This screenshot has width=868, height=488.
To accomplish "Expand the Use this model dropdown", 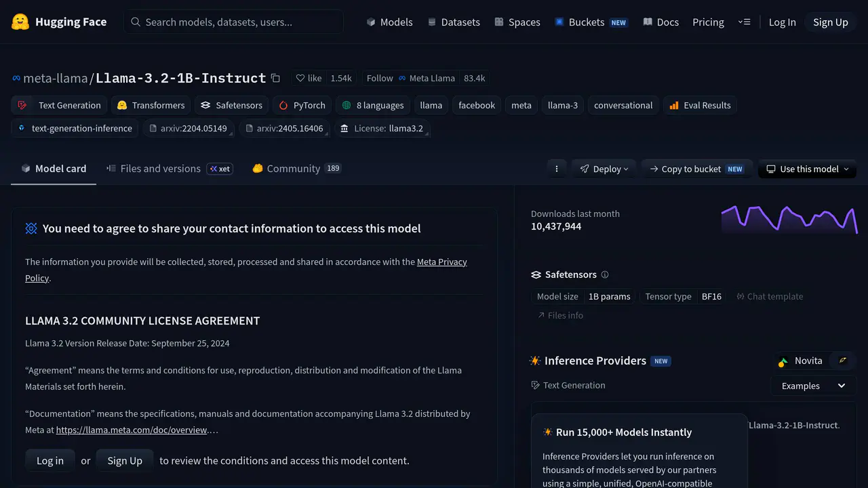I will pos(807,169).
